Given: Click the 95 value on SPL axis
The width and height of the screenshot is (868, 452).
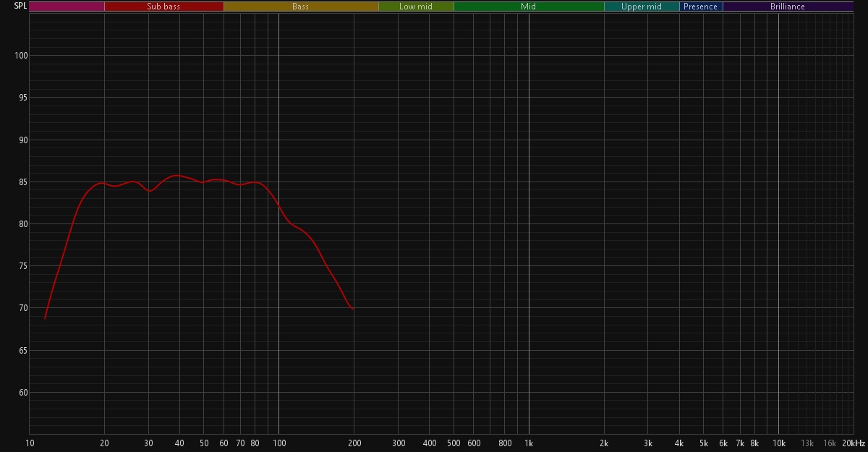Looking at the screenshot, I should click(22, 98).
